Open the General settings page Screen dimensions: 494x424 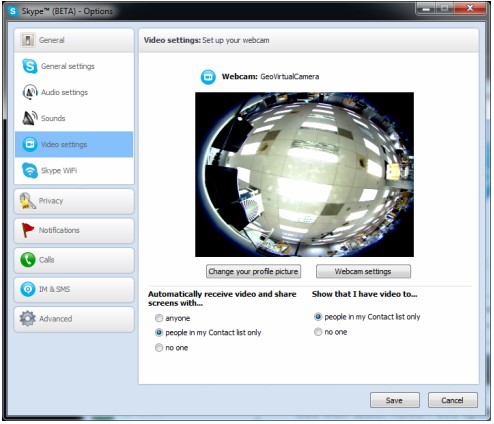coord(74,66)
